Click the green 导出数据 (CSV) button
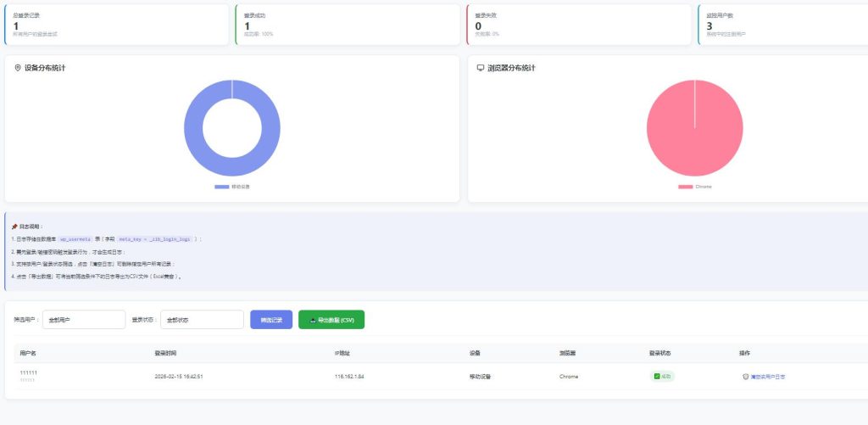The image size is (868, 425). (331, 320)
